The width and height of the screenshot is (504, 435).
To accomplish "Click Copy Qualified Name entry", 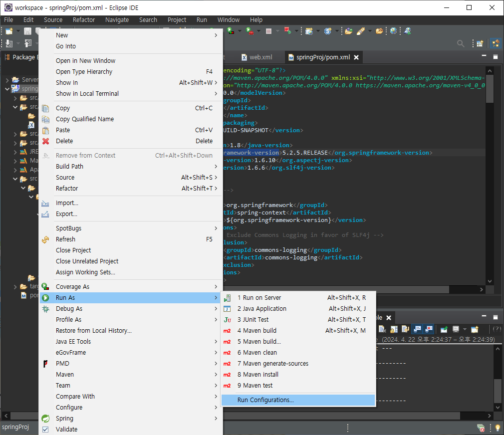I will 131,119.
